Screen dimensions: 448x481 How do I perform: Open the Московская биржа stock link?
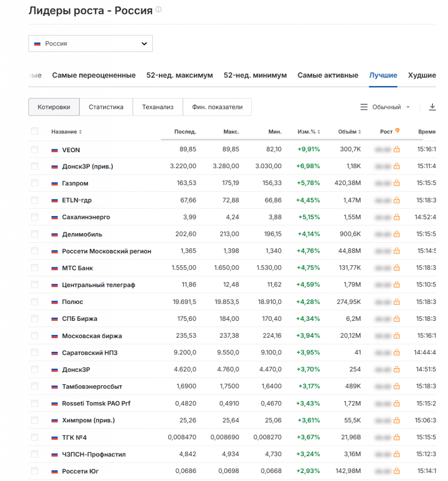coord(92,336)
